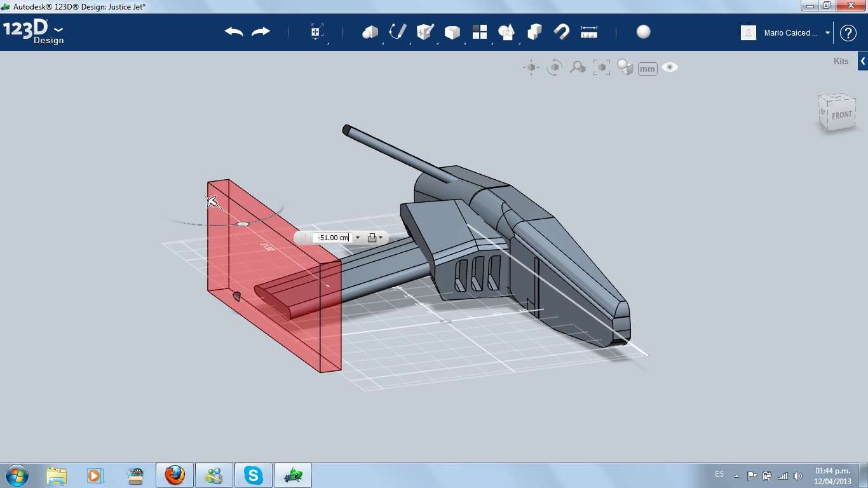Open the Transform tool
The height and width of the screenshot is (488, 868).
[x=317, y=32]
